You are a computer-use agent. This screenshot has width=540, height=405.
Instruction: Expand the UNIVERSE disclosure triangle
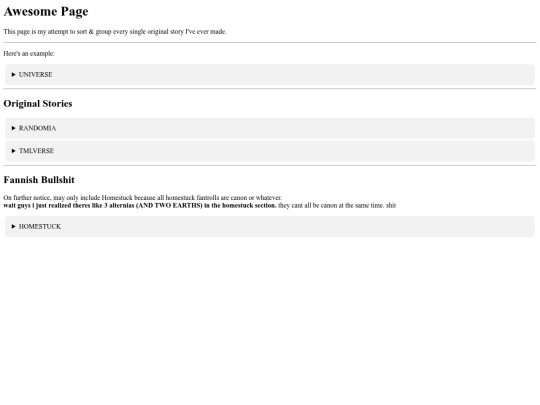click(x=13, y=74)
